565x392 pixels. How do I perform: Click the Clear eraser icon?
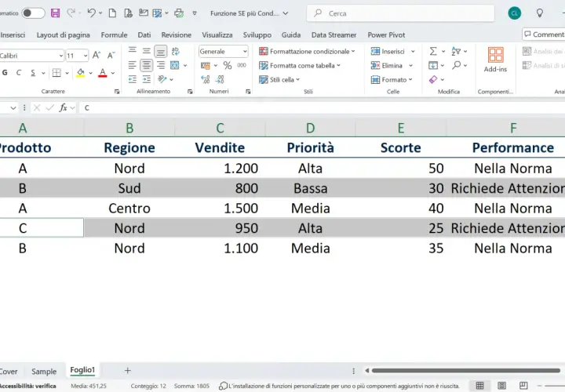point(433,79)
